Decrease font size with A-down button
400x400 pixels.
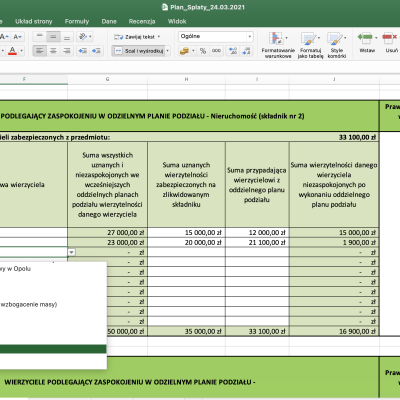(17, 37)
